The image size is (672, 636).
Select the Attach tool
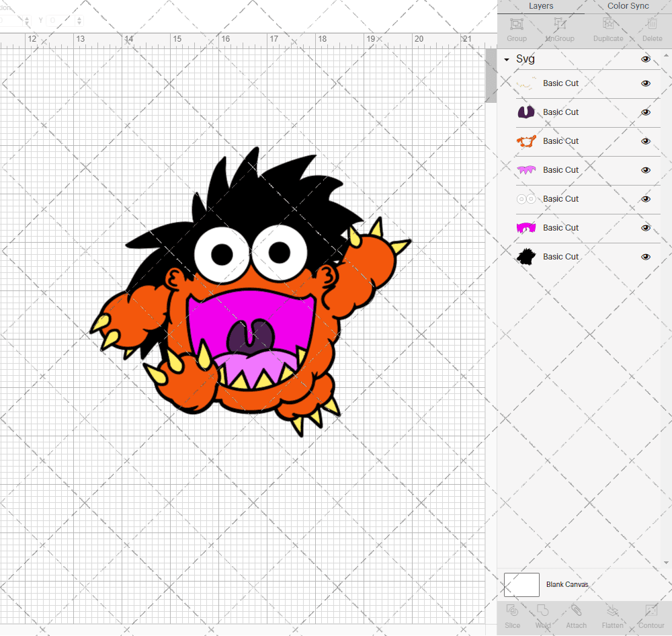click(576, 616)
